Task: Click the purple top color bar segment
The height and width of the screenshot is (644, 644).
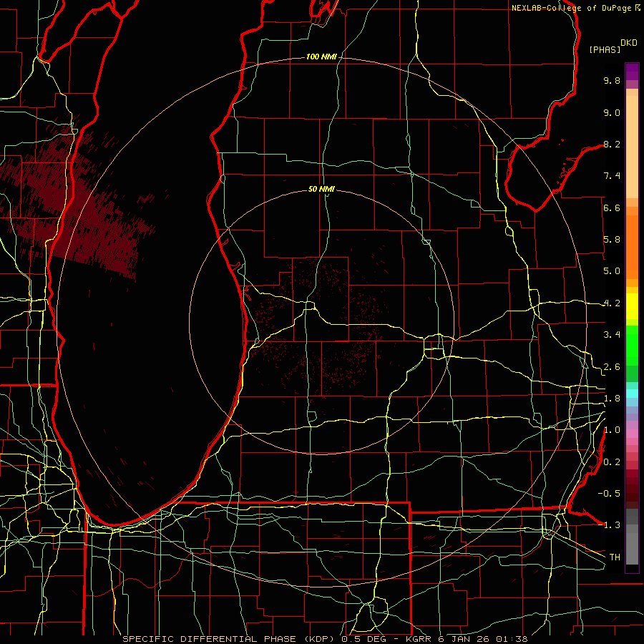Action: (x=632, y=72)
